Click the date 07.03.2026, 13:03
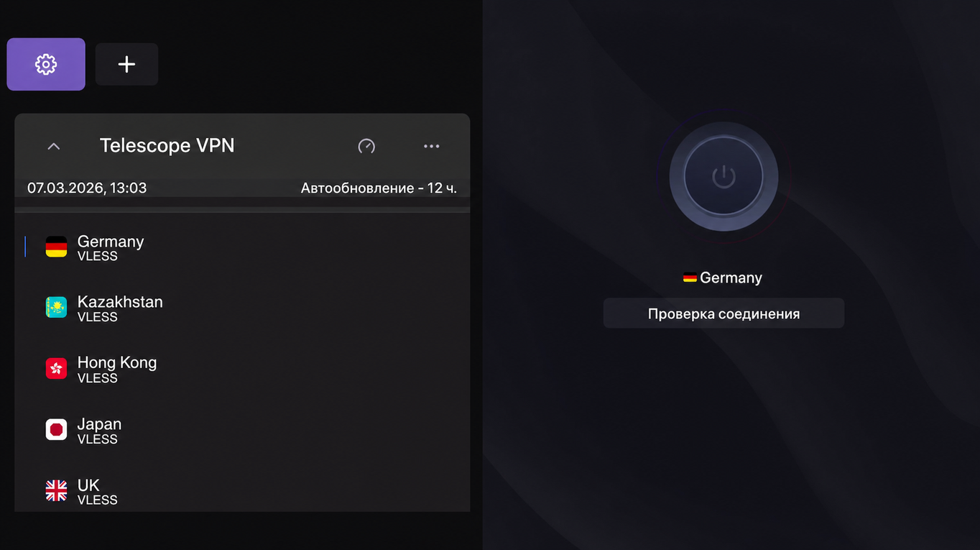980x550 pixels. [x=87, y=188]
